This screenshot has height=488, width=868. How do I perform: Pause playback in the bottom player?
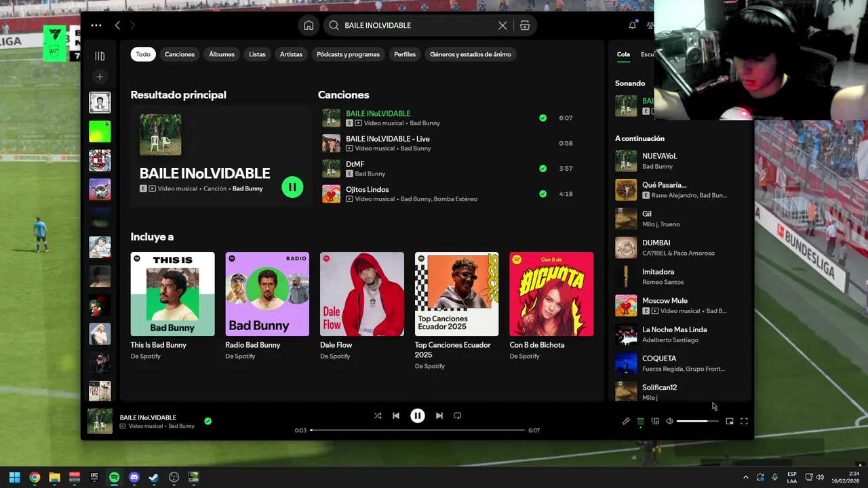[x=418, y=415]
